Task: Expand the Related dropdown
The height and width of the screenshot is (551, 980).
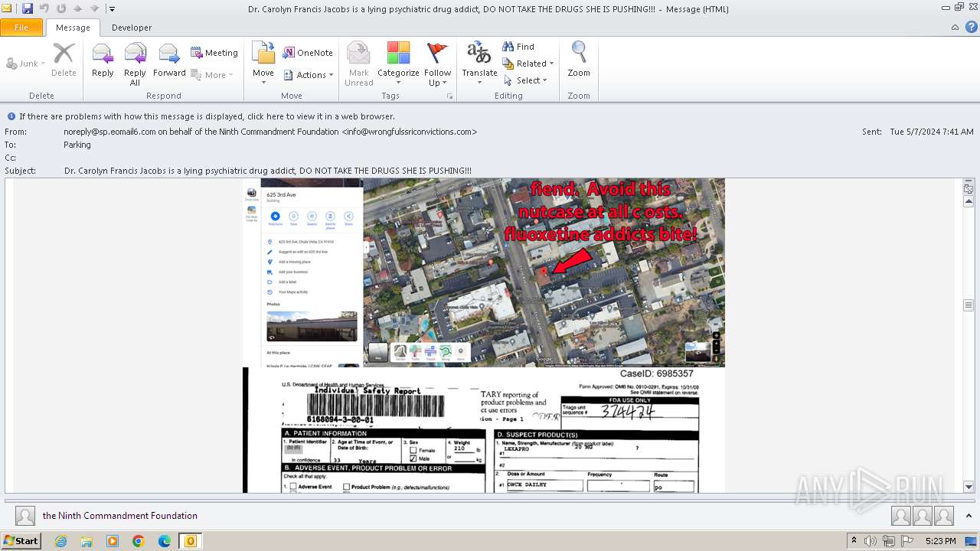Action: 528,64
